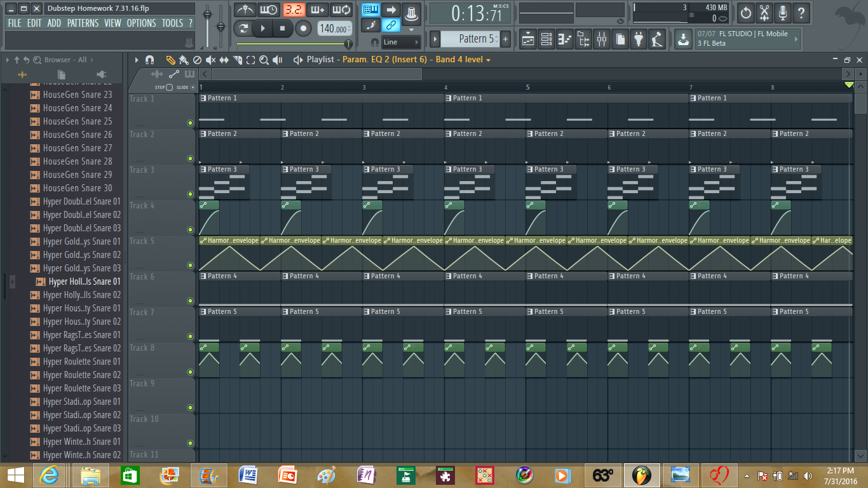Adjust the main volume slider
868x488 pixels.
(208, 25)
